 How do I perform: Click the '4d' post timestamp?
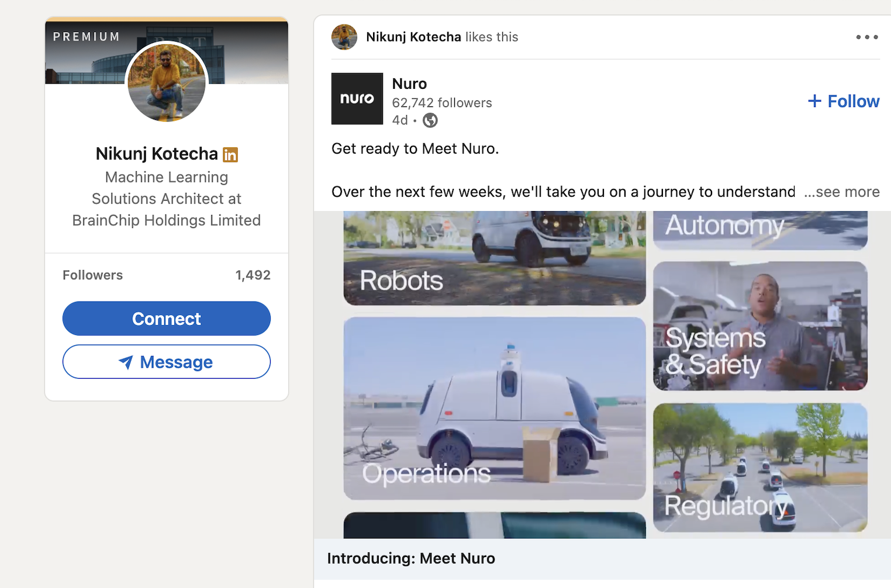pos(400,120)
